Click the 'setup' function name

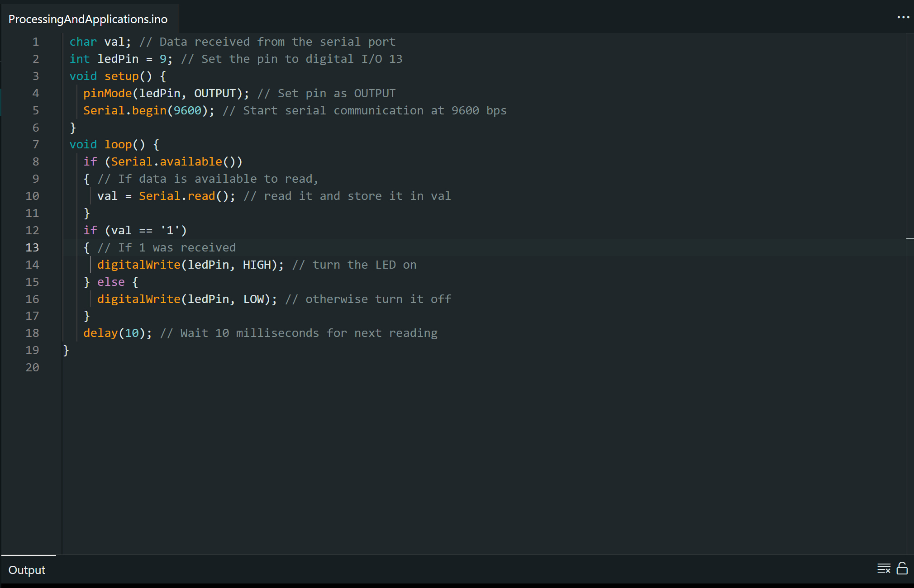click(121, 76)
